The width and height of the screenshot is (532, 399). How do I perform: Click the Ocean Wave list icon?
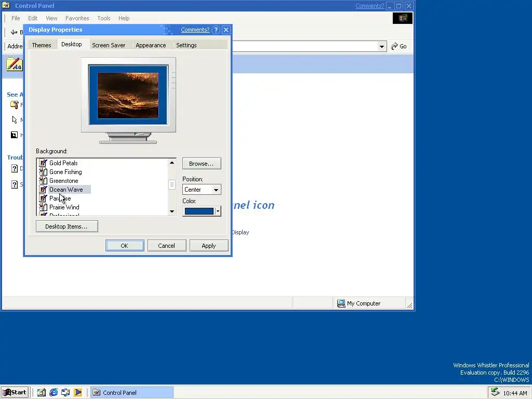tap(43, 189)
